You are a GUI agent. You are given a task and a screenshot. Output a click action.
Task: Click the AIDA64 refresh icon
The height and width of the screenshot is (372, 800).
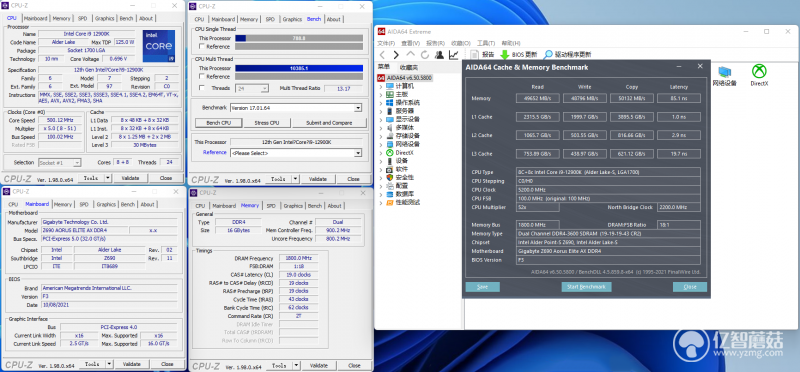(x=424, y=55)
